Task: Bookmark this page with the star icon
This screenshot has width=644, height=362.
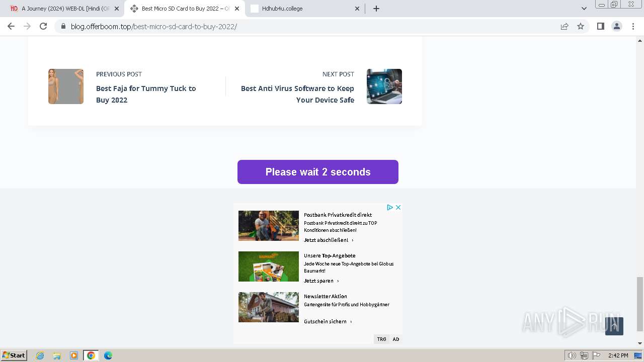Action: [x=581, y=26]
